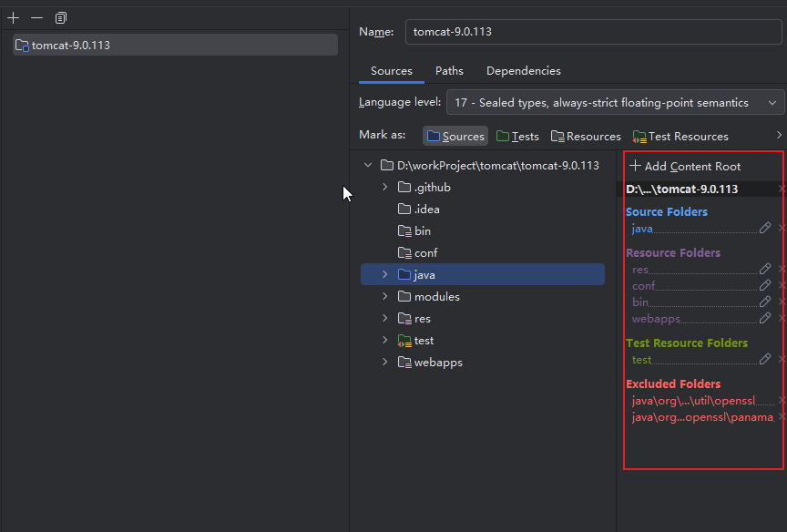Click the conf resource folder icon
Viewport: 787px width, 532px height.
pyautogui.click(x=404, y=253)
